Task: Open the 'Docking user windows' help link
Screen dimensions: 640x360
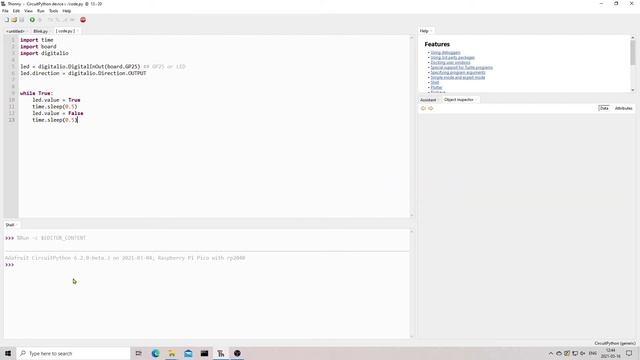Action: (450, 62)
